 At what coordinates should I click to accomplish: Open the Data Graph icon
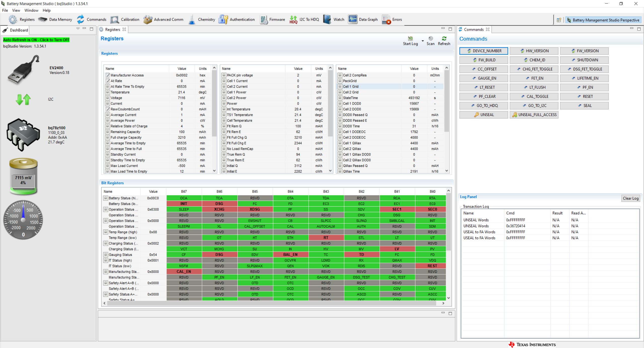pyautogui.click(x=353, y=19)
